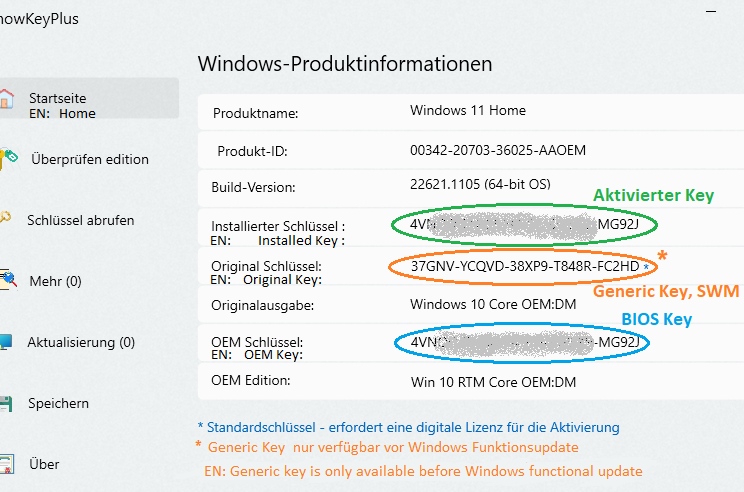Click the floppy disk icon beside Speichern
744x492 pixels.
pos(6,404)
